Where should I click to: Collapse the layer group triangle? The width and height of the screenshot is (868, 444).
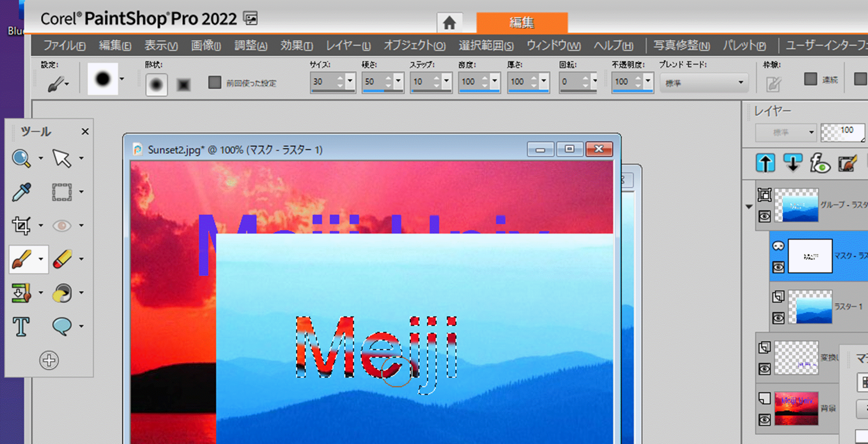coord(749,207)
